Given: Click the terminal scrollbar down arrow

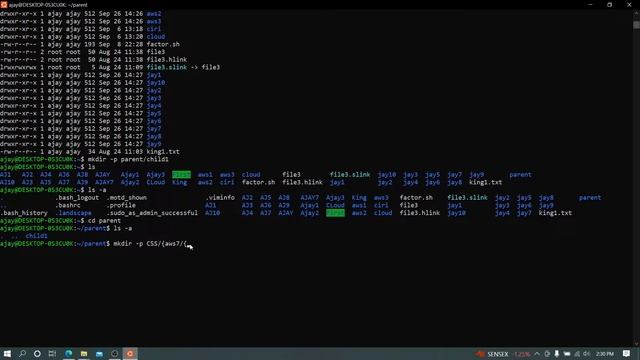Looking at the screenshot, I should coord(636,344).
